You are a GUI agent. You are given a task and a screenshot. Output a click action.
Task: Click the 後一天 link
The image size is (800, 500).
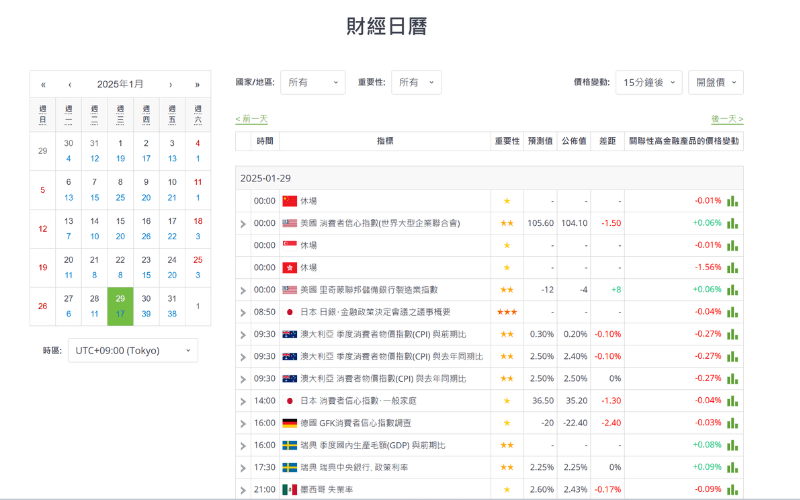(727, 119)
